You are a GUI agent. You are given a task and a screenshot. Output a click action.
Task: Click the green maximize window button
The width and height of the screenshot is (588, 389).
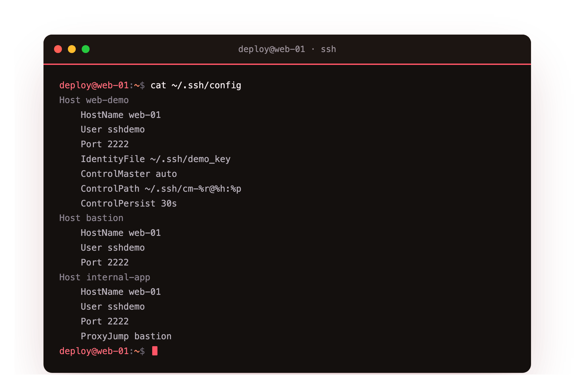(86, 49)
